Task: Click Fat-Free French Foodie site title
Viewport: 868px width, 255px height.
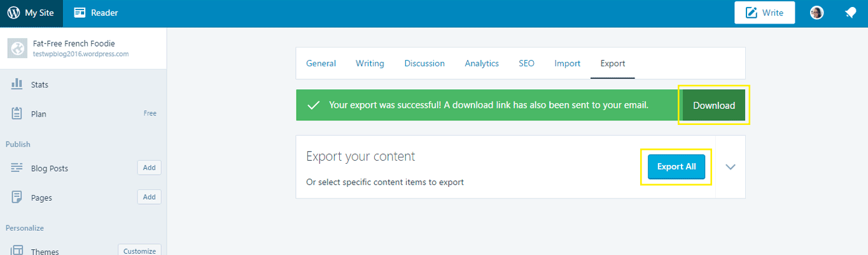Action: point(74,43)
